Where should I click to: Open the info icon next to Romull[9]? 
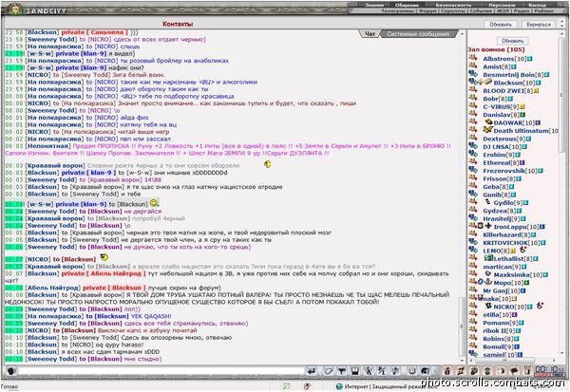click(518, 346)
